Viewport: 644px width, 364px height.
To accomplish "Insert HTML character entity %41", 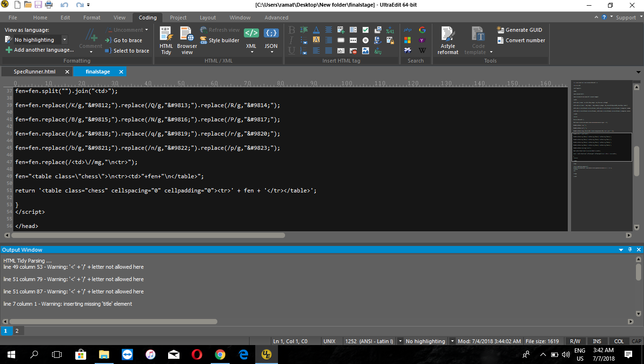I will tap(390, 30).
